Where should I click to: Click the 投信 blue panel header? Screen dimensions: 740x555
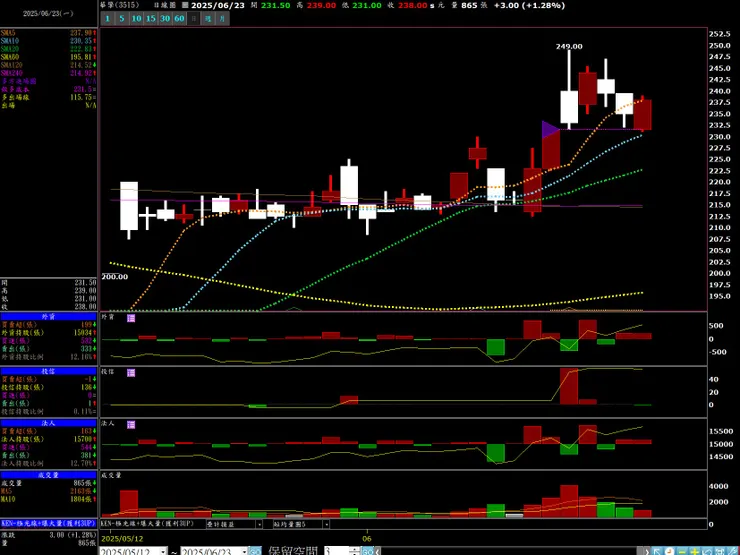[x=49, y=371]
